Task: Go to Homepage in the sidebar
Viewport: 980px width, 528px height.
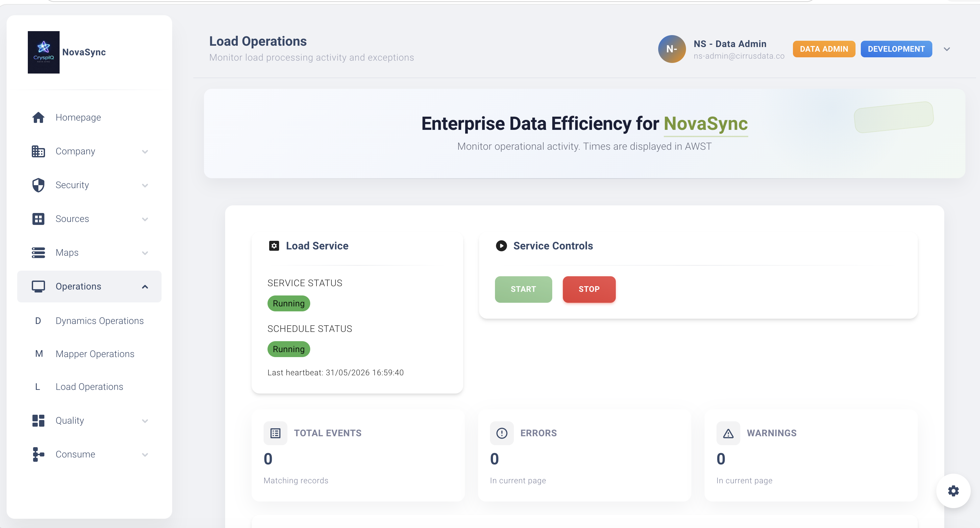Action: point(89,117)
